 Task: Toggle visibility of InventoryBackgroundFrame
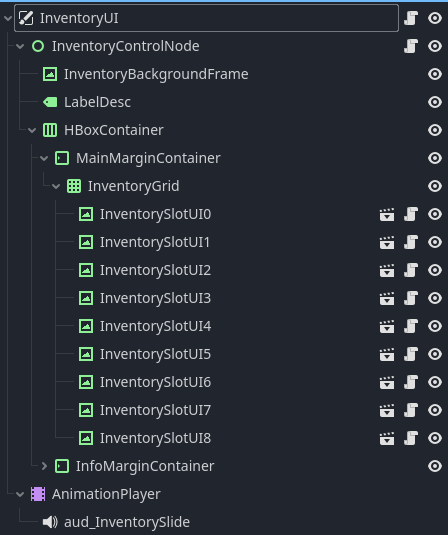coord(435,74)
